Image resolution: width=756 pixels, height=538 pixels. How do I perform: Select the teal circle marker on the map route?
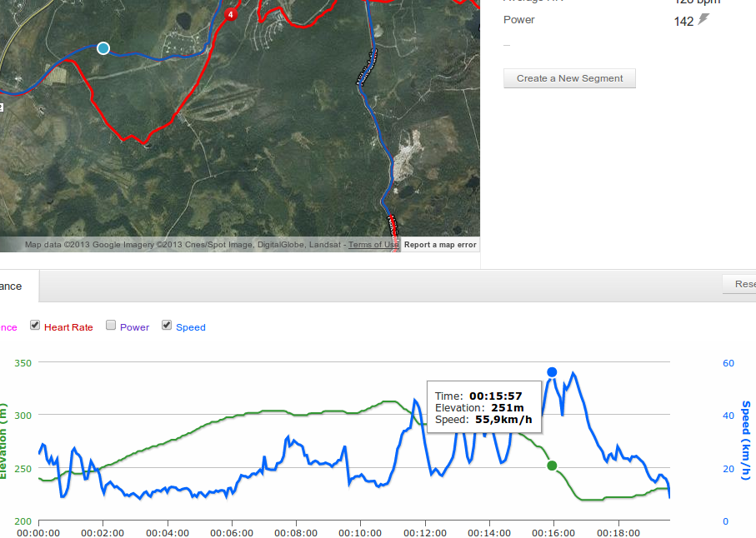pyautogui.click(x=103, y=48)
